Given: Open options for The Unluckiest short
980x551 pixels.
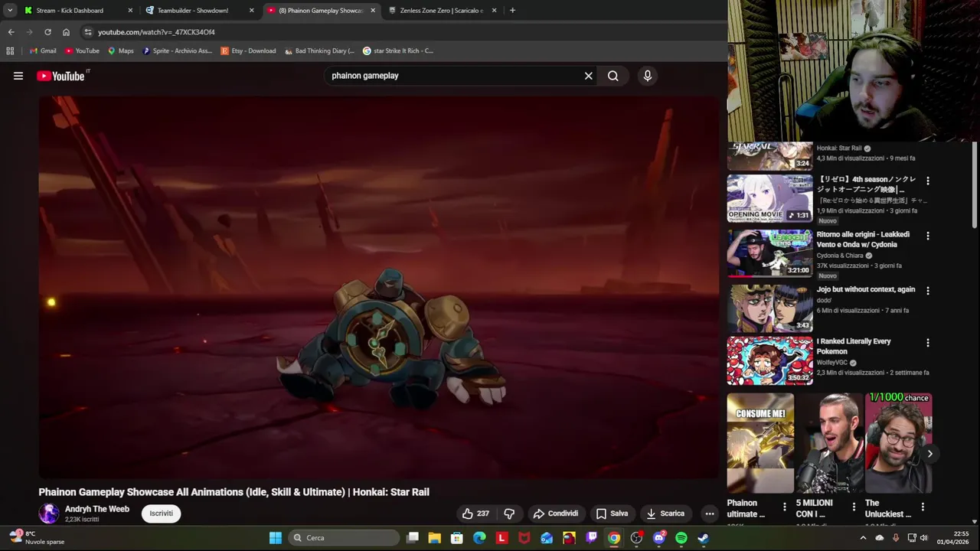Looking at the screenshot, I should pyautogui.click(x=923, y=507).
